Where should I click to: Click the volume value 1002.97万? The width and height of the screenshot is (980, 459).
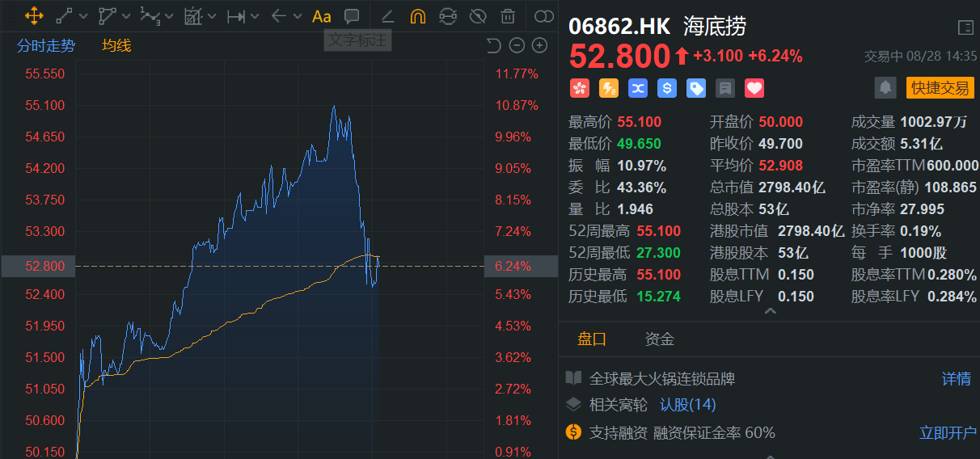[x=933, y=122]
